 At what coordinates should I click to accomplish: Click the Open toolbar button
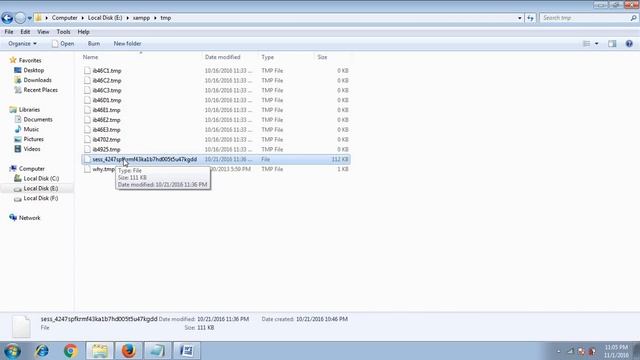click(63, 44)
